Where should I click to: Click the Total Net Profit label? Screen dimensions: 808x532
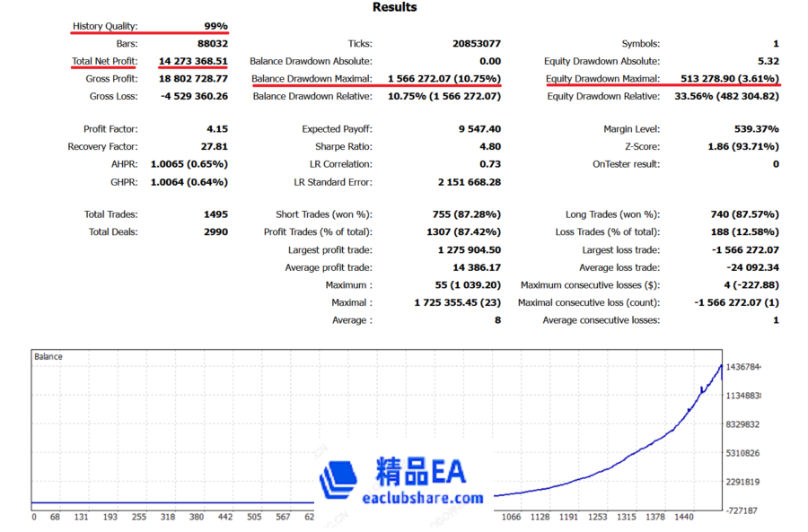coord(104,61)
